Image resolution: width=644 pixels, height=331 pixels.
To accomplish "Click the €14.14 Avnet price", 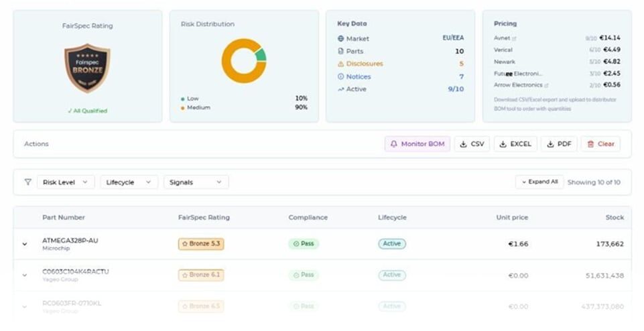I will click(610, 38).
